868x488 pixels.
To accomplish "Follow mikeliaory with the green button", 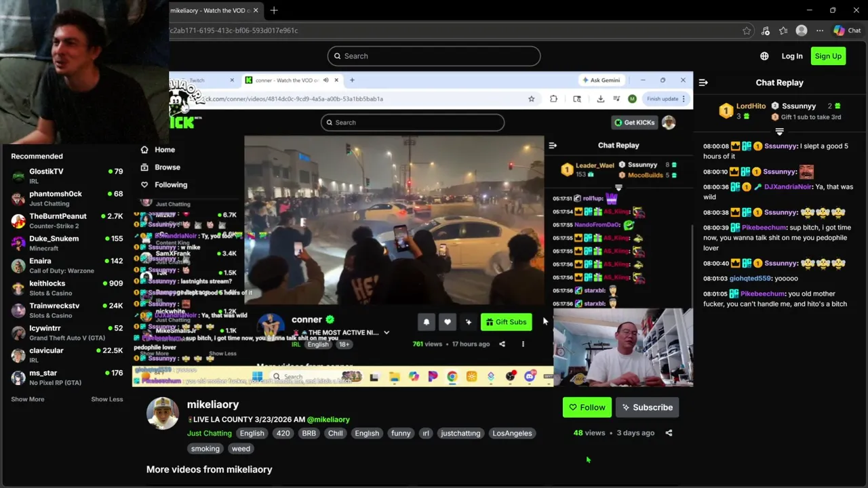I will tap(587, 407).
